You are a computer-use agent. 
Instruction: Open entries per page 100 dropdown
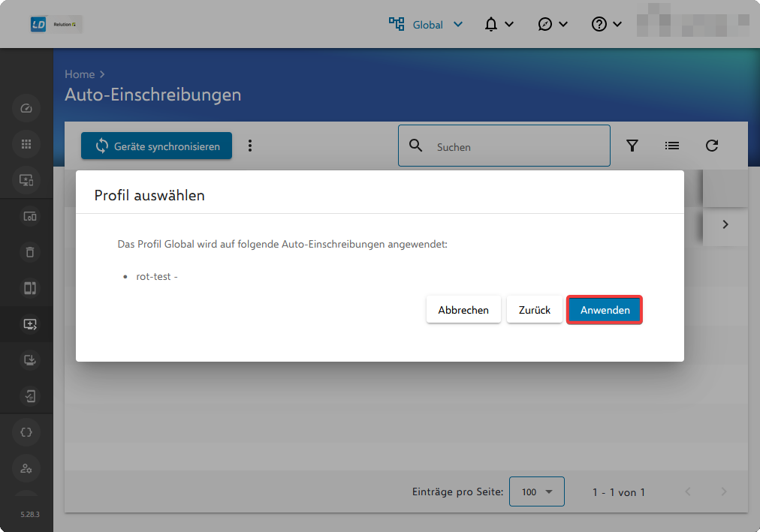[536, 491]
